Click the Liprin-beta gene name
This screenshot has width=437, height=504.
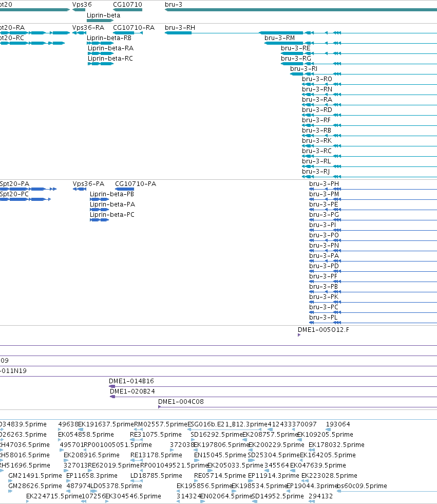point(103,15)
